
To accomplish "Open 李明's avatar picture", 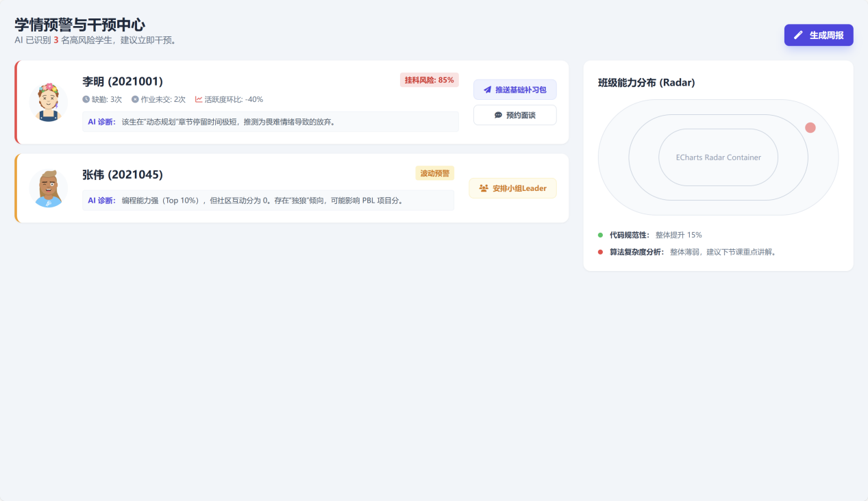I will coord(48,102).
